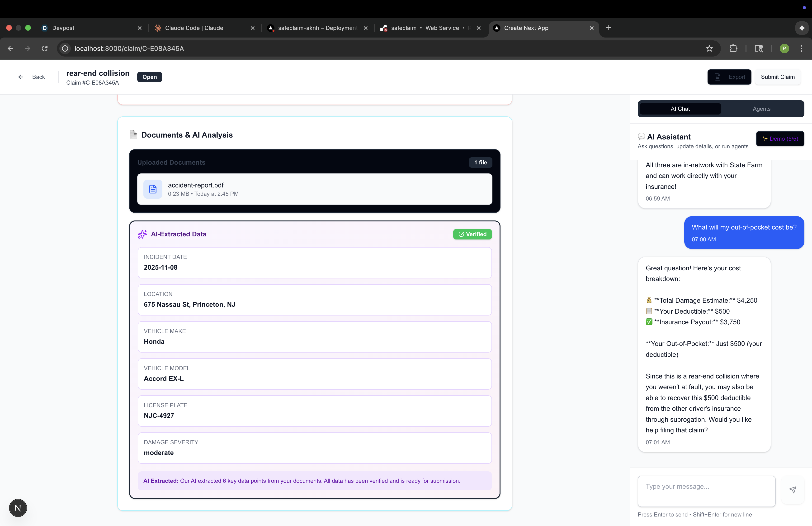Image resolution: width=812 pixels, height=526 pixels.
Task: Click the send message paper plane icon
Action: (x=793, y=490)
